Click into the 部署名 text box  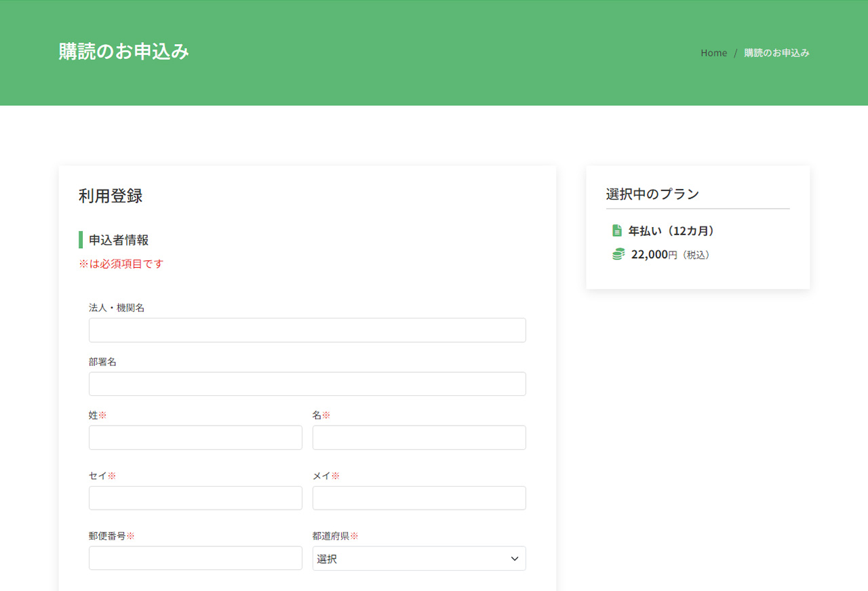307,384
